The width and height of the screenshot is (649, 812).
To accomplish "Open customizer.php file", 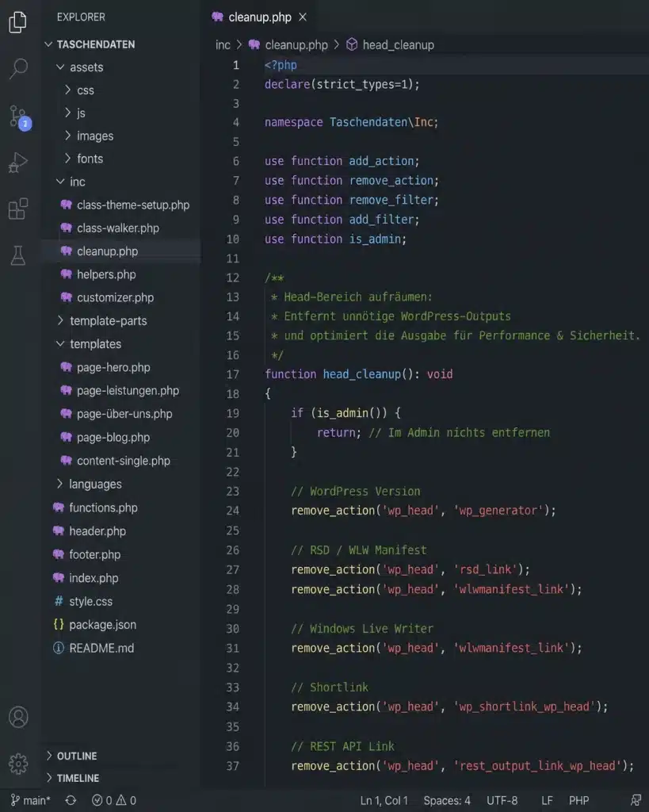I will point(107,297).
